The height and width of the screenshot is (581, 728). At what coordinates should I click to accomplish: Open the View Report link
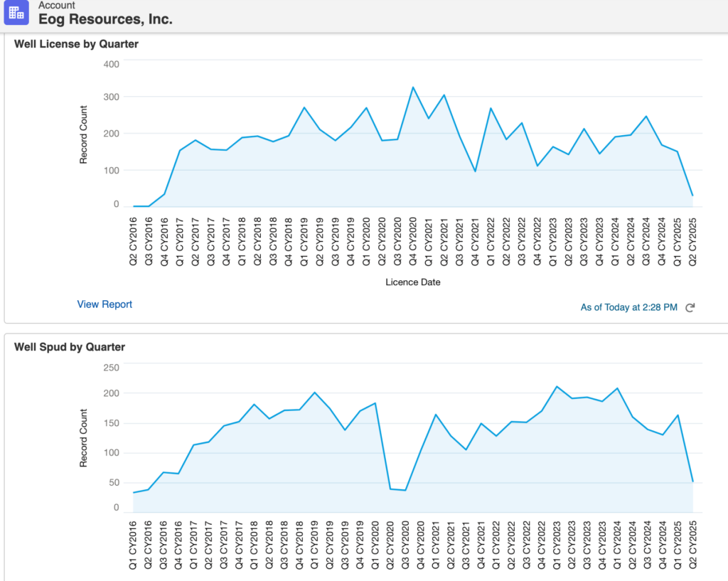(105, 304)
